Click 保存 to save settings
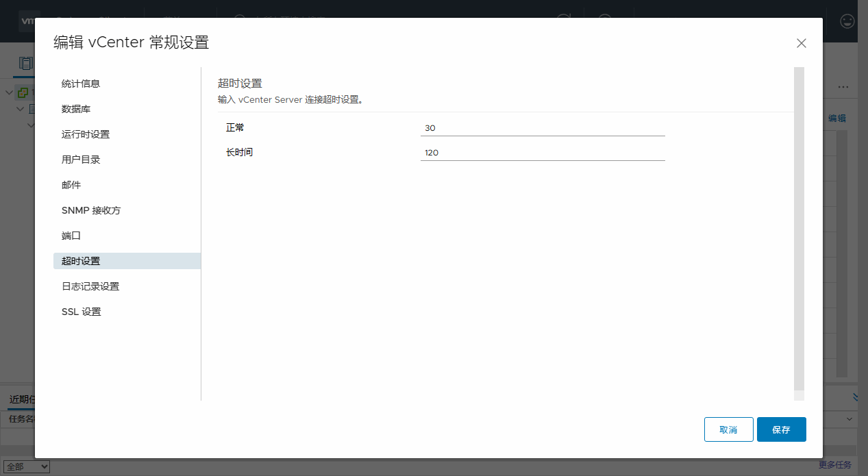Image resolution: width=868 pixels, height=476 pixels. coord(781,429)
